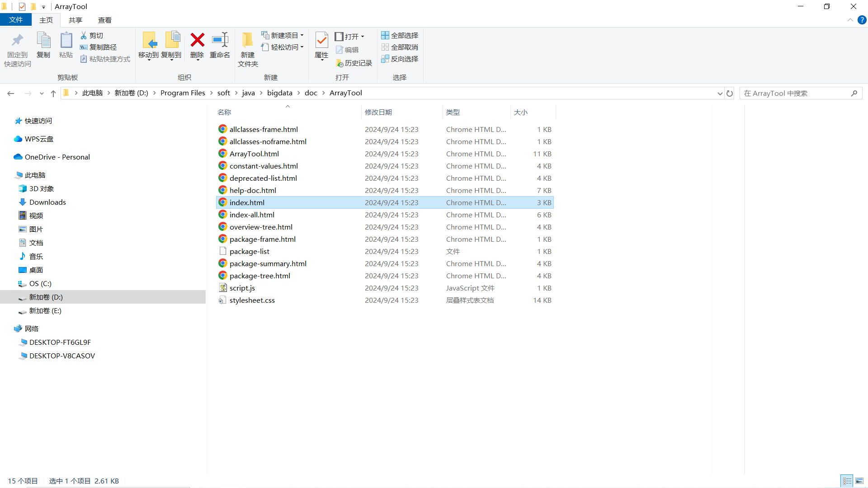Click the Rename icon in ribbon
Viewport: 868px width, 488px height.
tap(220, 41)
